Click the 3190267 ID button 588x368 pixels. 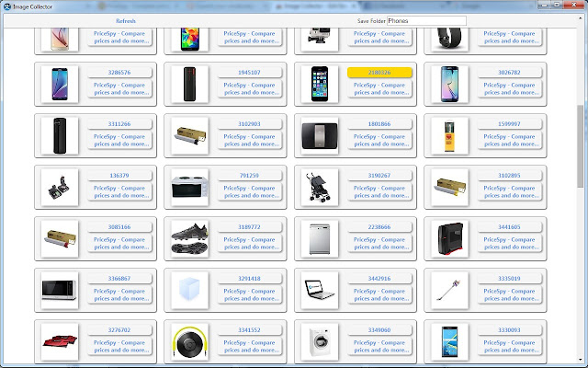379,176
